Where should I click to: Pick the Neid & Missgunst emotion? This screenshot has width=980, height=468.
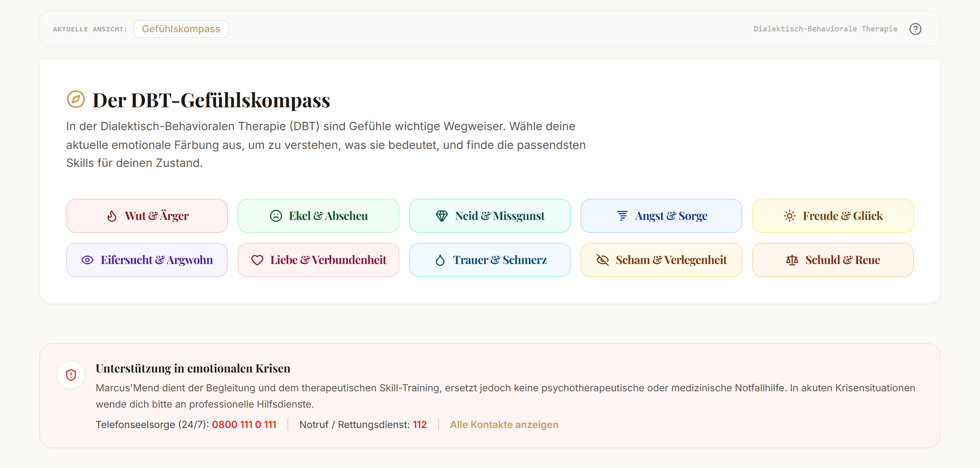coord(490,216)
